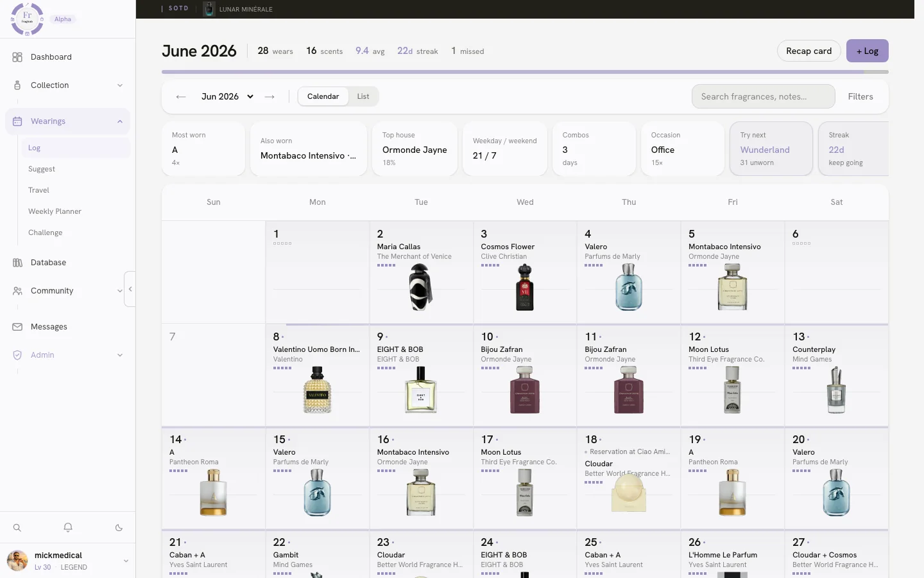Viewport: 924px width, 578px height.
Task: Click SOTD label in top bar
Action: (x=178, y=8)
